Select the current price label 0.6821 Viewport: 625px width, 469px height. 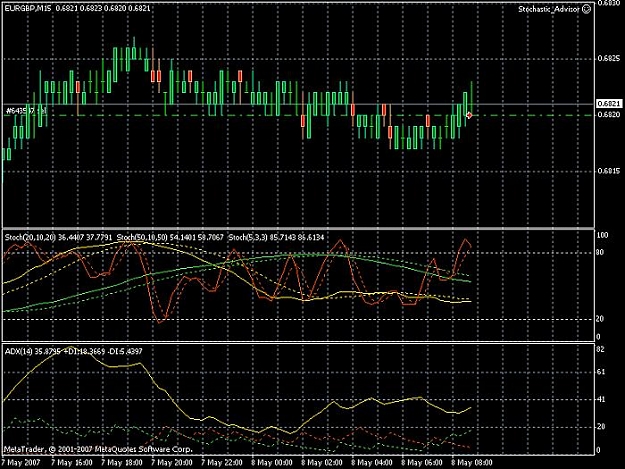tap(609, 104)
